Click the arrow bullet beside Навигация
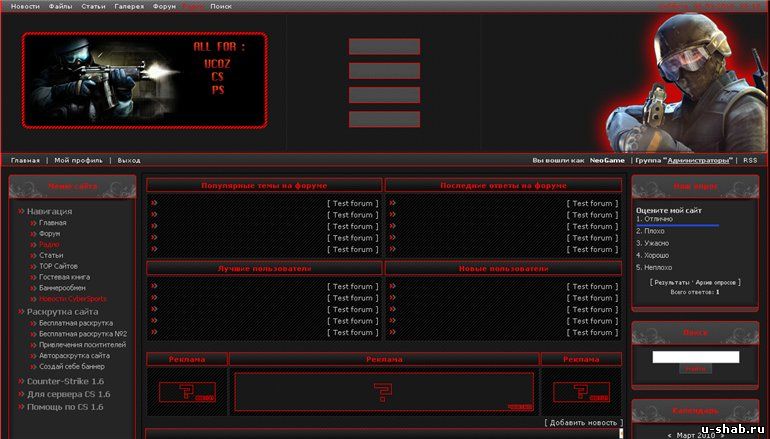 [x=20, y=212]
